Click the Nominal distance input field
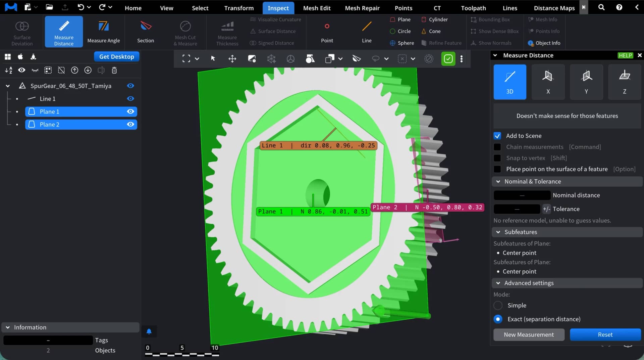This screenshot has height=360, width=644. (522, 195)
